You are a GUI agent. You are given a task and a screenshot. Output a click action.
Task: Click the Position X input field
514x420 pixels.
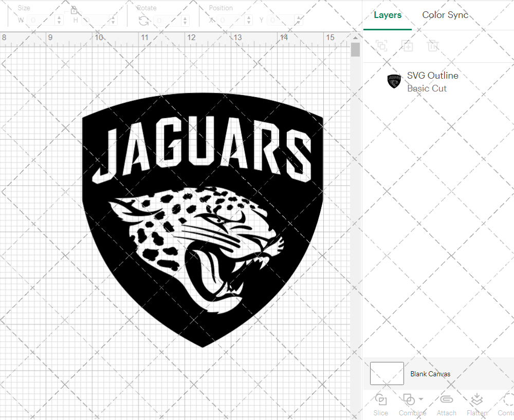point(231,21)
